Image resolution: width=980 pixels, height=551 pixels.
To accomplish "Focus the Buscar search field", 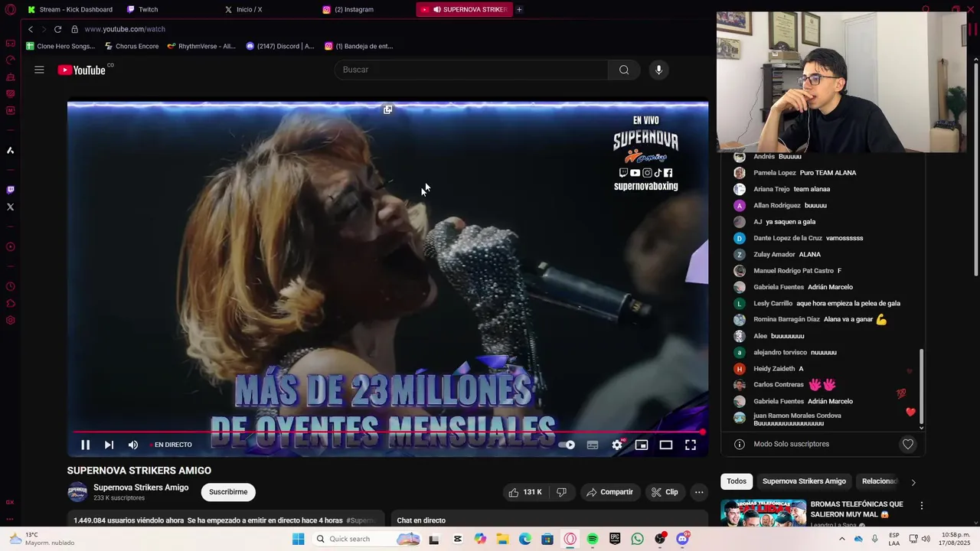I will [x=471, y=70].
